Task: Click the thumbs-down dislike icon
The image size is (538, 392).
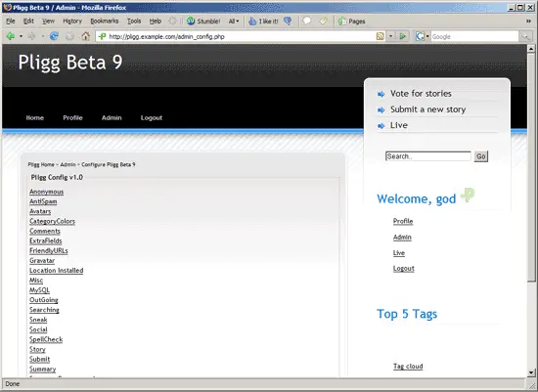Action: click(x=288, y=21)
